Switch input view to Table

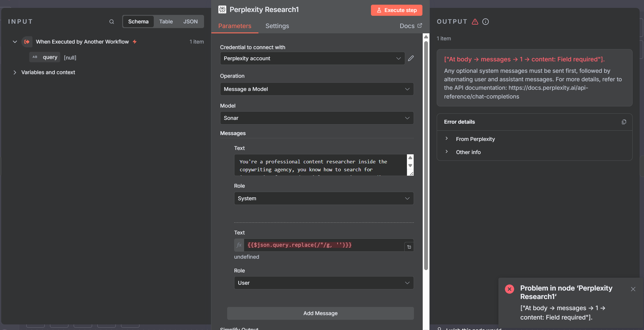pos(166,22)
